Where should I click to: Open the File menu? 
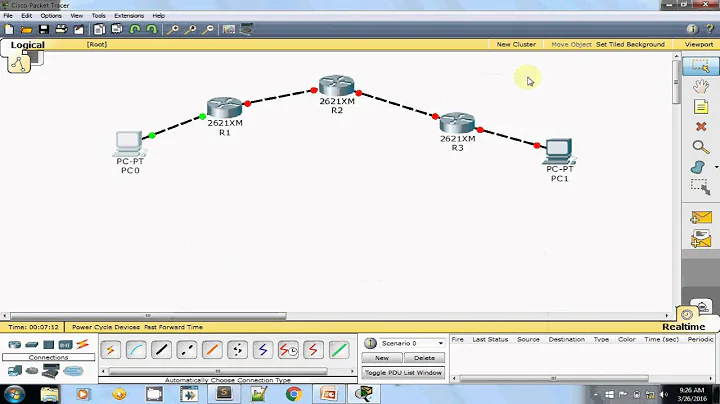[x=8, y=16]
